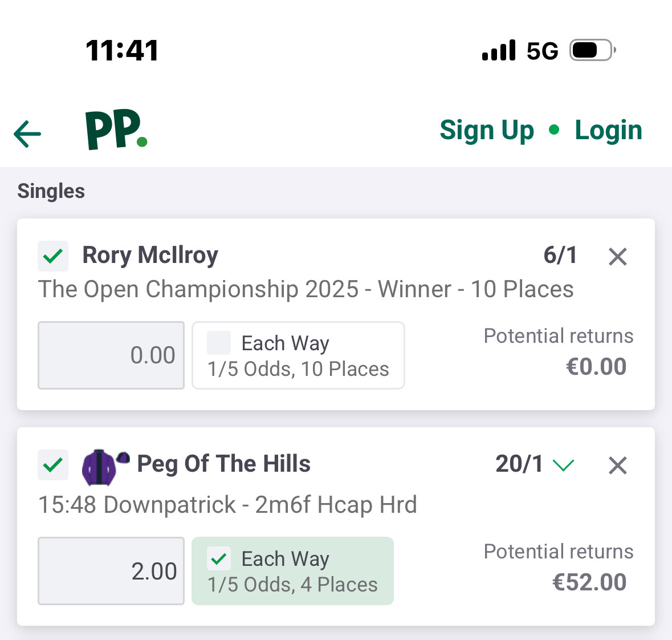Tap the 6/1 odds for Rory McIlroy
The width and height of the screenshot is (672, 640).
560,255
